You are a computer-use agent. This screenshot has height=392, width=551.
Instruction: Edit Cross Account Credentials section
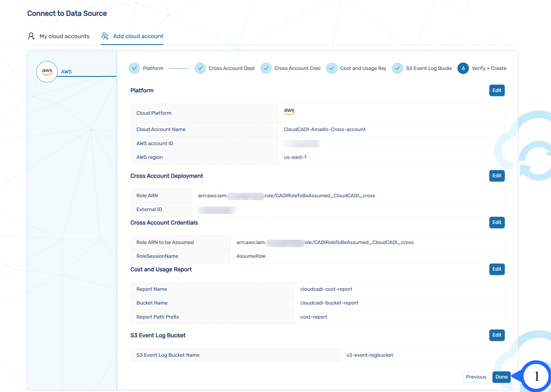497,222
